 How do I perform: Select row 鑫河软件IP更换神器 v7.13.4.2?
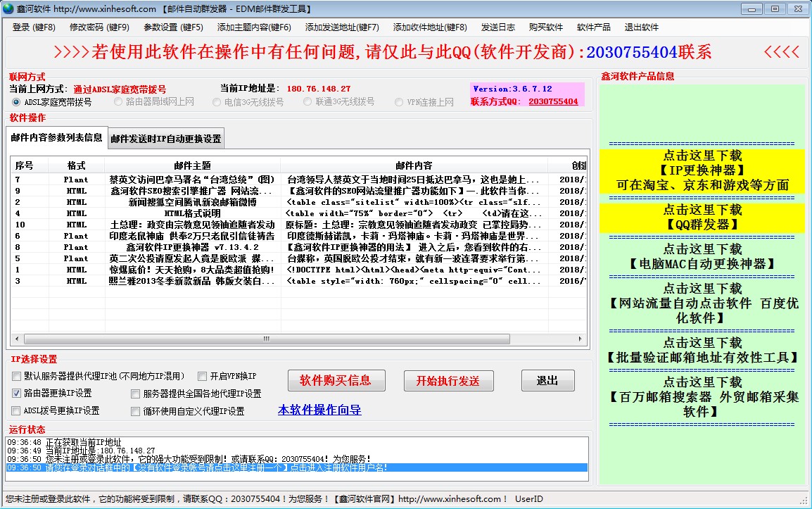click(x=298, y=247)
